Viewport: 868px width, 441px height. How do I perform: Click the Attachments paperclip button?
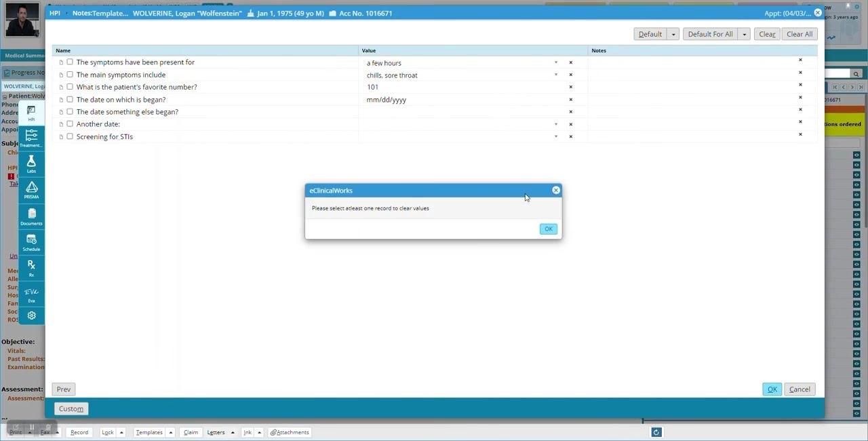pos(290,432)
